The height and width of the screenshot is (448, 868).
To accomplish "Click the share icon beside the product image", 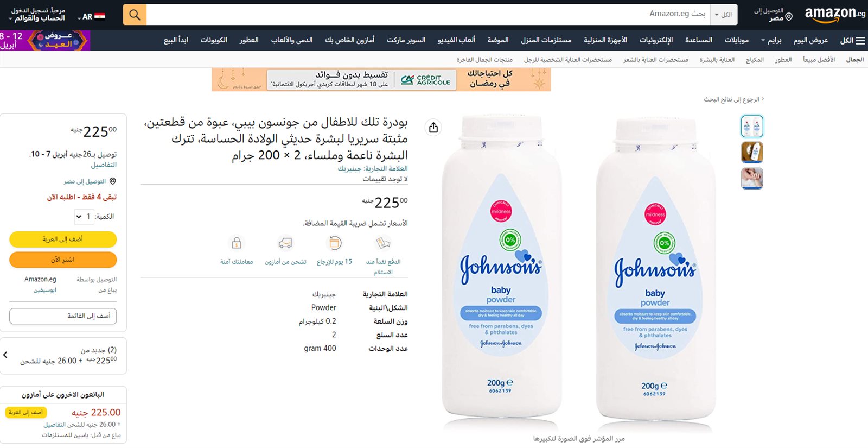I will (x=433, y=128).
